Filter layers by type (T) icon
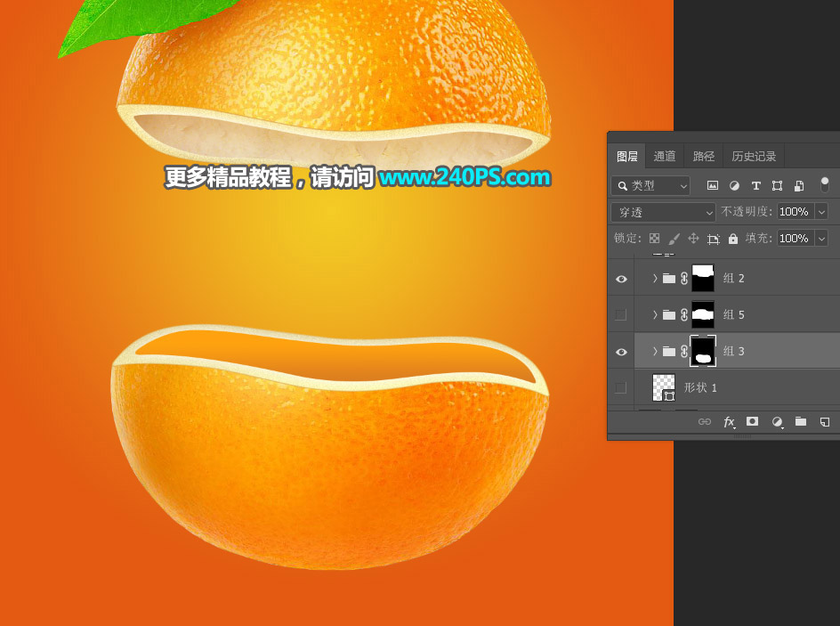The image size is (840, 626). coord(755,185)
